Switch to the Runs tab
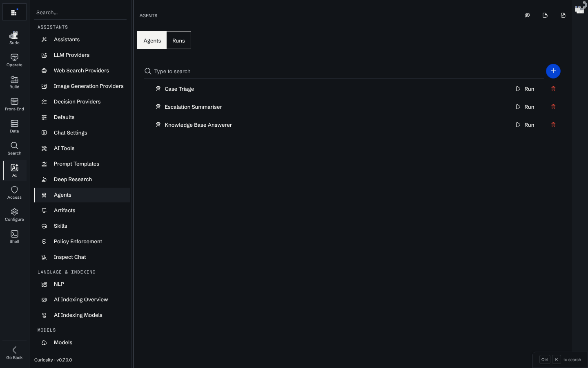This screenshot has width=588, height=368. (x=178, y=40)
